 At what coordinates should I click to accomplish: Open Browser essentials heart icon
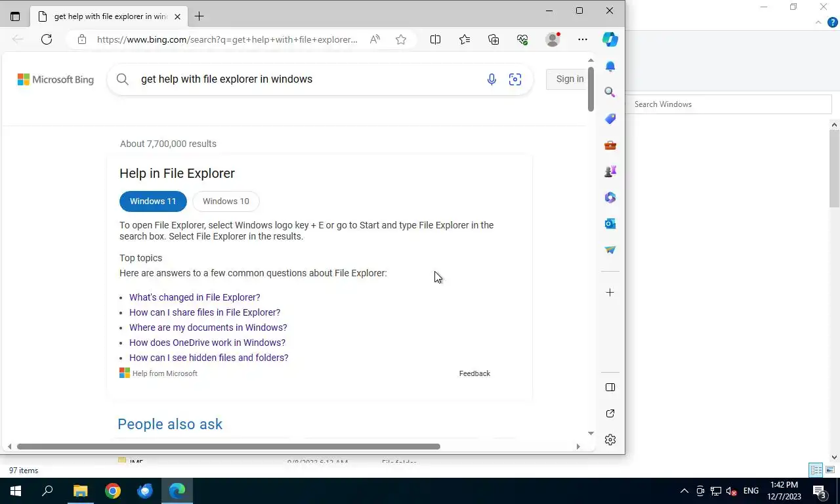[x=522, y=39]
